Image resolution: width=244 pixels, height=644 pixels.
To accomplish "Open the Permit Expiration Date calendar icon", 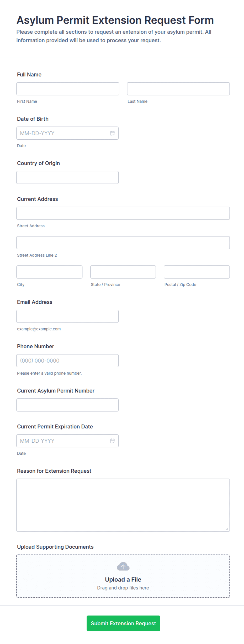I will tap(112, 441).
